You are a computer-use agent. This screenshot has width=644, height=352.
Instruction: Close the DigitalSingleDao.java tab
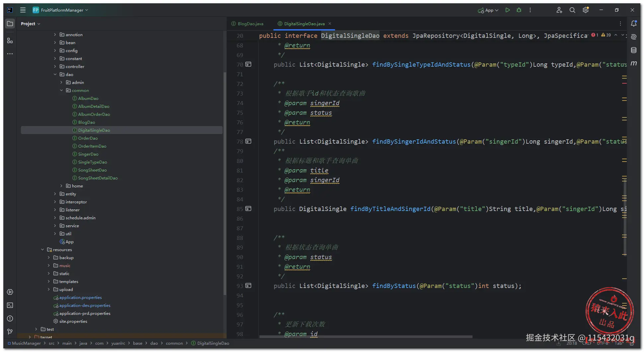coord(330,24)
